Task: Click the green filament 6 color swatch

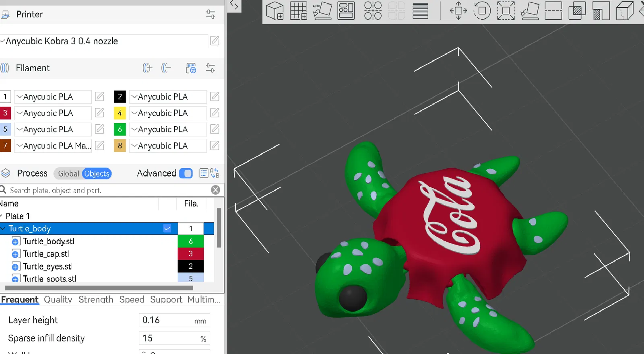Action: [x=120, y=129]
